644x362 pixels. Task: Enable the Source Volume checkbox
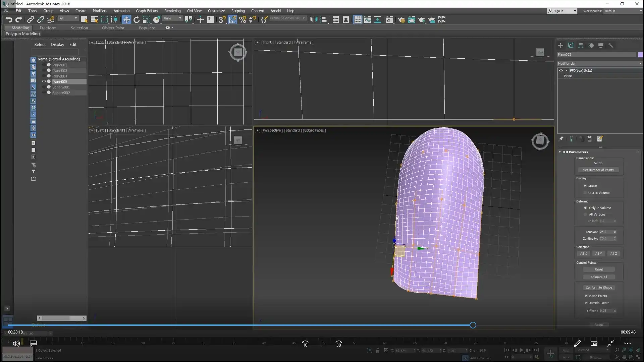pos(585,193)
